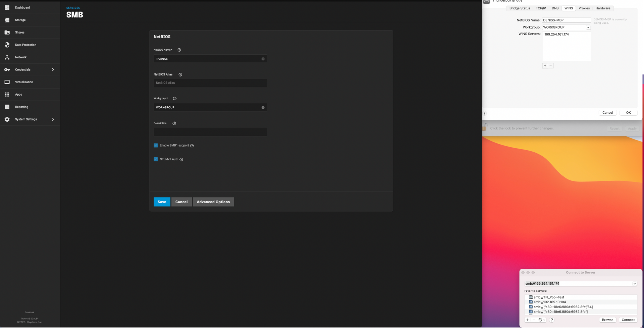
Task: Open Advanced Options
Action: [213, 202]
